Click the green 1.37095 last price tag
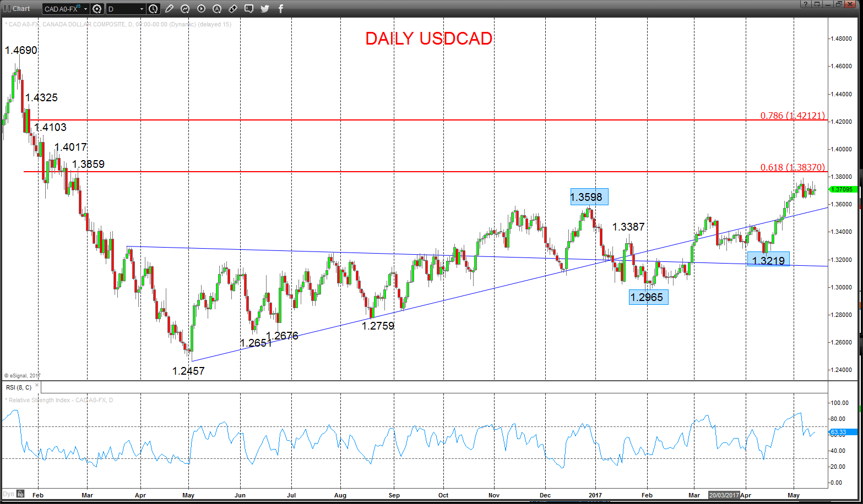 [x=842, y=189]
